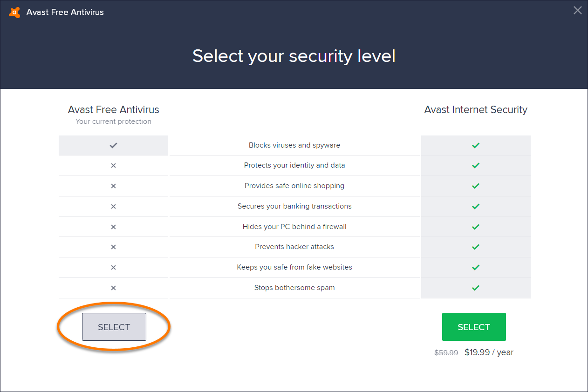
Task: Click the X icon beside Protects your identity
Action: pyautogui.click(x=113, y=165)
